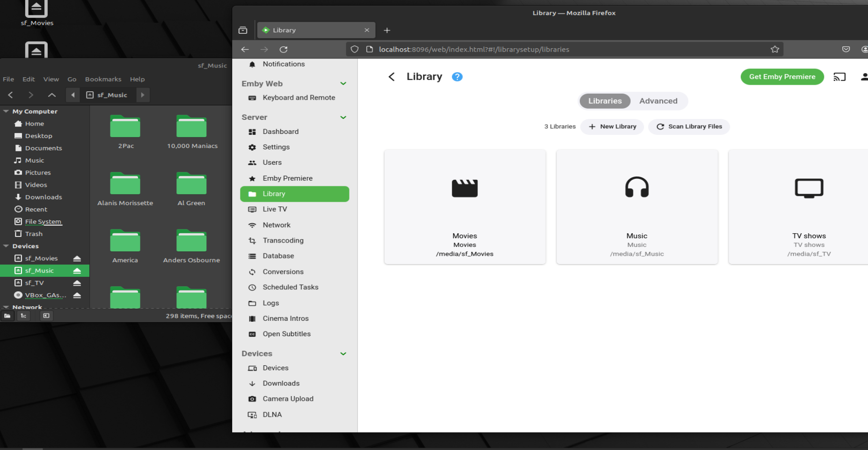Click the Cast to device icon
This screenshot has height=450, width=868.
[x=839, y=77]
